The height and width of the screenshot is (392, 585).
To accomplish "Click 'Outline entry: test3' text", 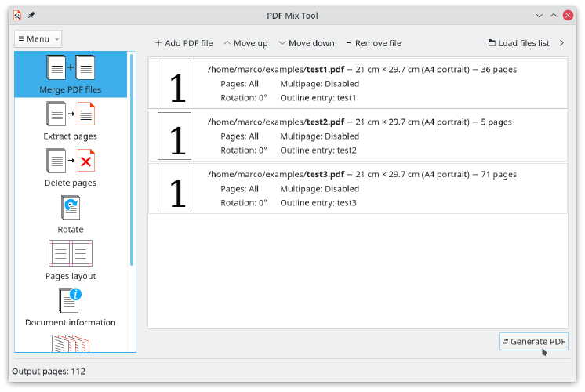I will click(318, 203).
